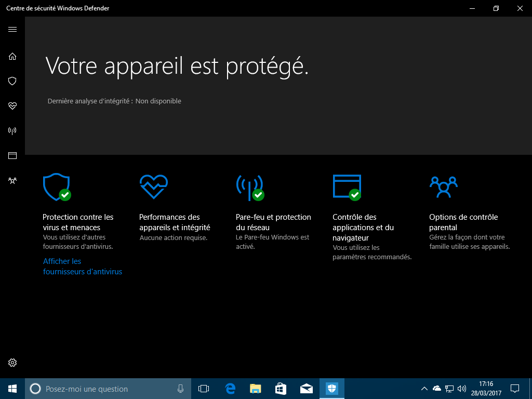
Task: Open family options icon in sidebar
Action: click(12, 180)
